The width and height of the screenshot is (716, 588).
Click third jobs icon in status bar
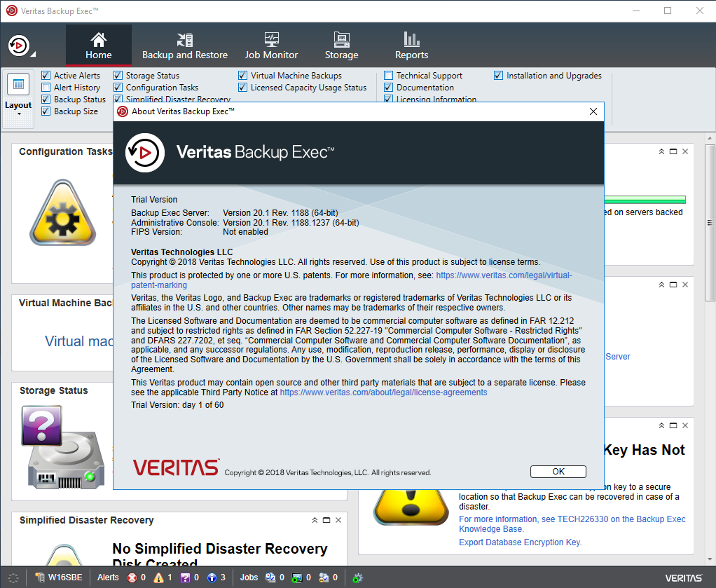(x=324, y=577)
